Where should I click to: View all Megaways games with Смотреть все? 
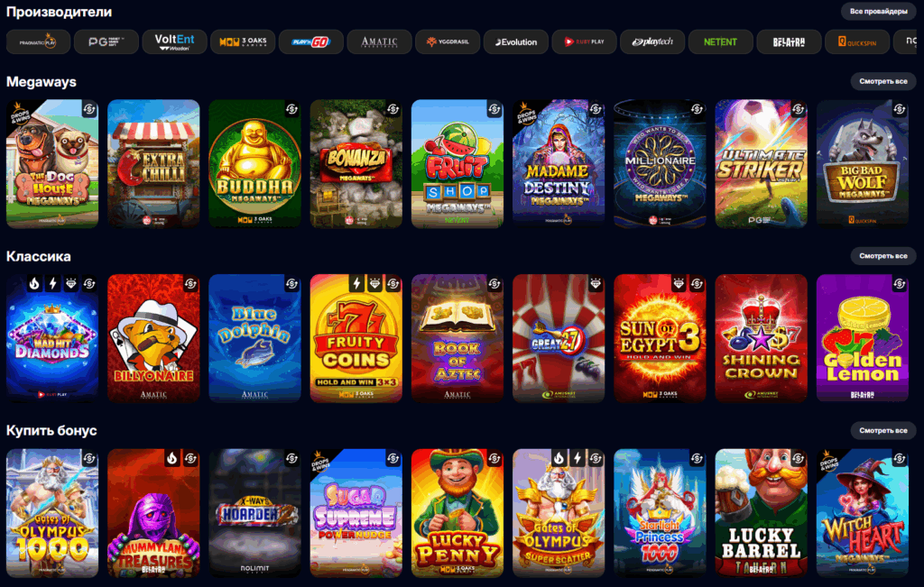point(882,81)
